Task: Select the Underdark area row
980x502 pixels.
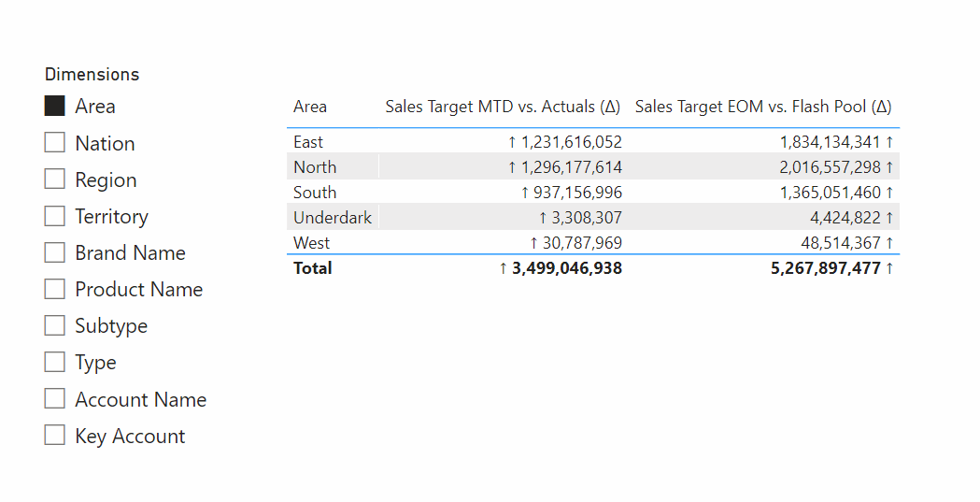Action: point(593,218)
